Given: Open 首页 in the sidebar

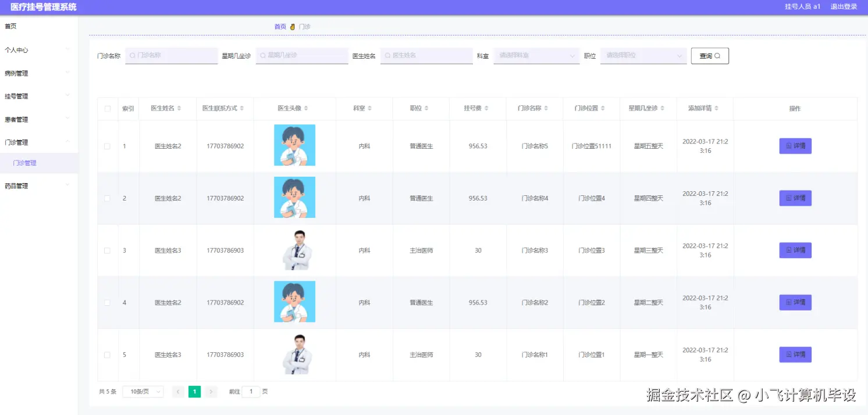Looking at the screenshot, I should point(39,26).
